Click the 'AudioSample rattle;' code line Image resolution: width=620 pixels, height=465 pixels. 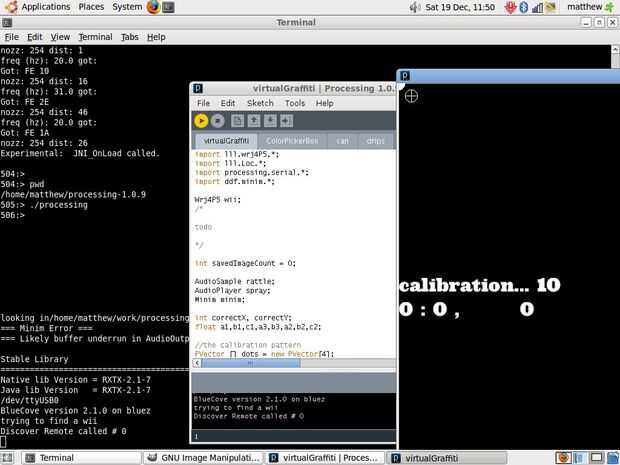coord(234,282)
